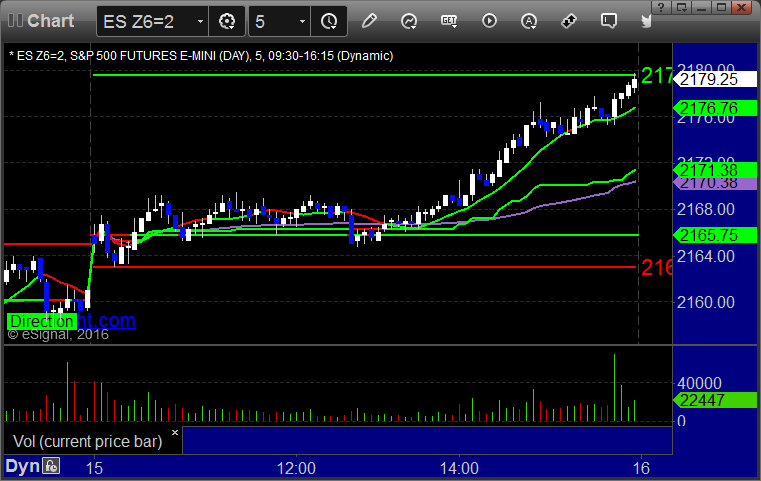Click the 2160.00 price axis label
Screen dimensions: 761x481
tap(706, 302)
